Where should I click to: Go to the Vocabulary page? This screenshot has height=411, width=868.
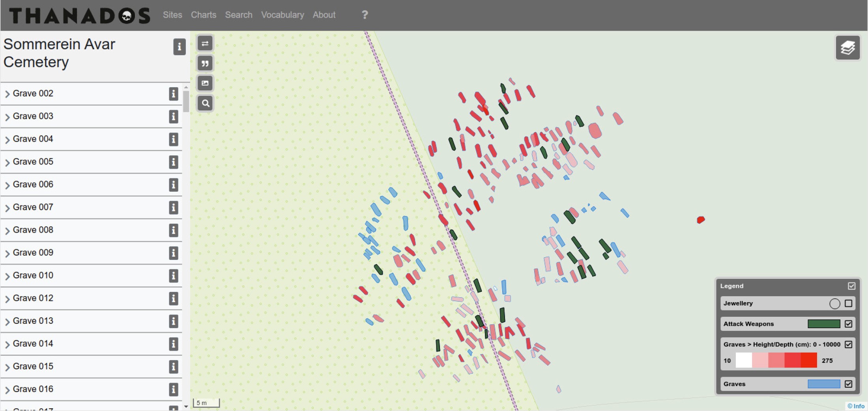(x=282, y=15)
